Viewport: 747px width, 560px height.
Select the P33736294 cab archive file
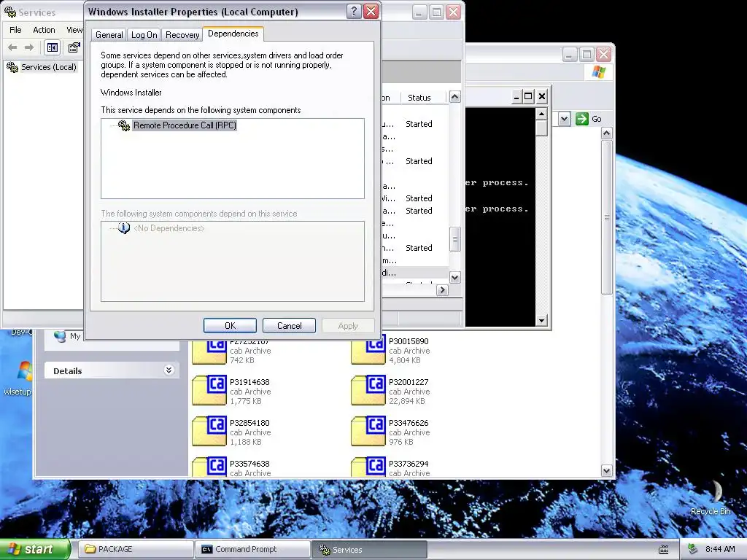click(x=391, y=467)
